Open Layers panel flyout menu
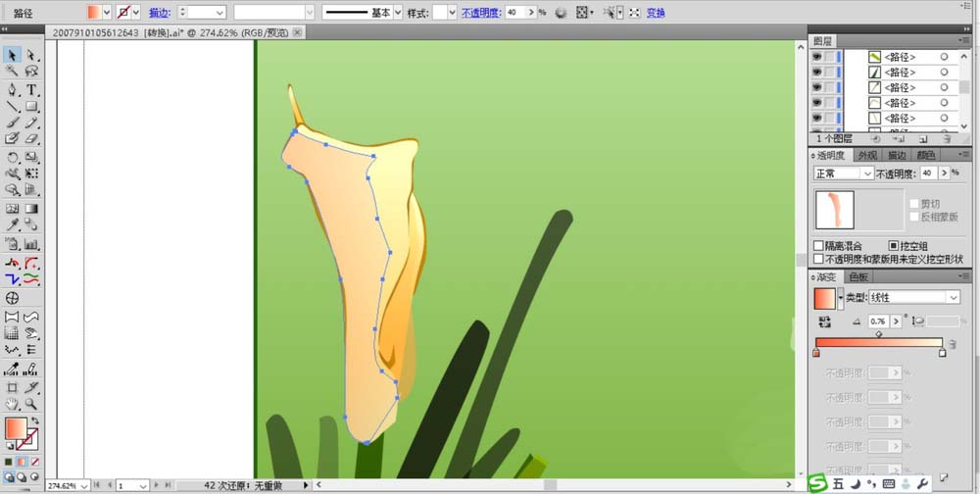The width and height of the screenshot is (980, 494). pyautogui.click(x=966, y=40)
